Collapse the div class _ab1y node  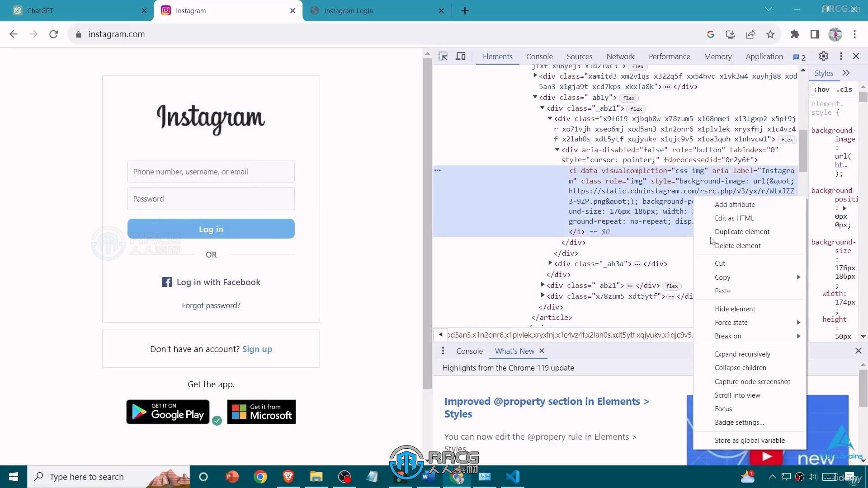click(535, 97)
